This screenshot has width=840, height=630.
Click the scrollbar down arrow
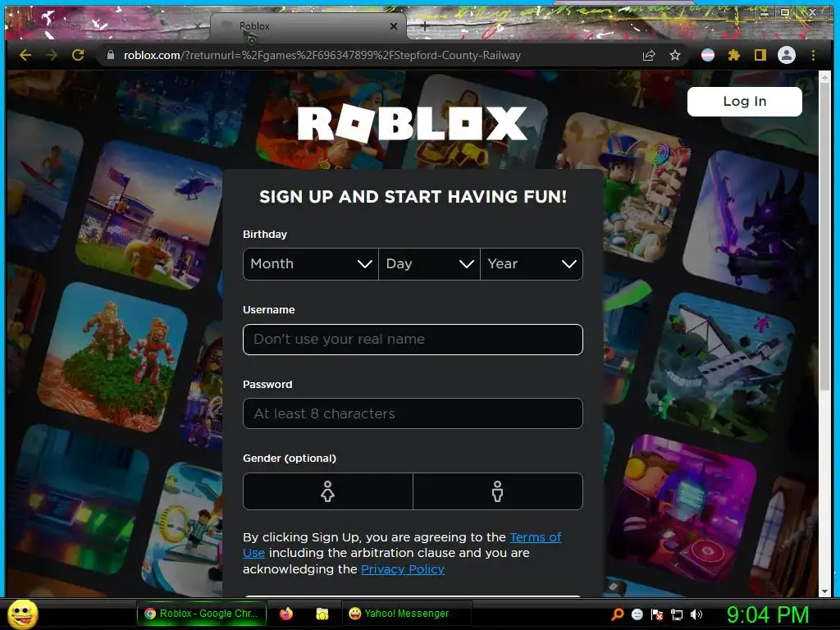[x=824, y=591]
